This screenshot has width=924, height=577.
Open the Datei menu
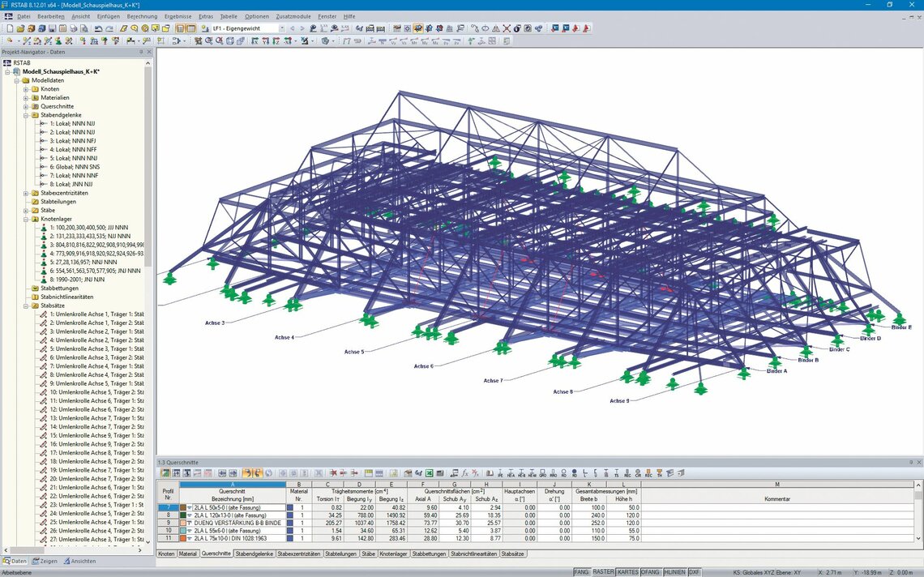[24, 16]
